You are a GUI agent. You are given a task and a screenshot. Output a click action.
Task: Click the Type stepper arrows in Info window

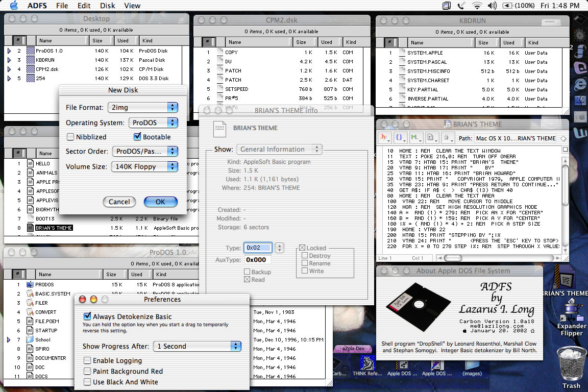pyautogui.click(x=279, y=248)
